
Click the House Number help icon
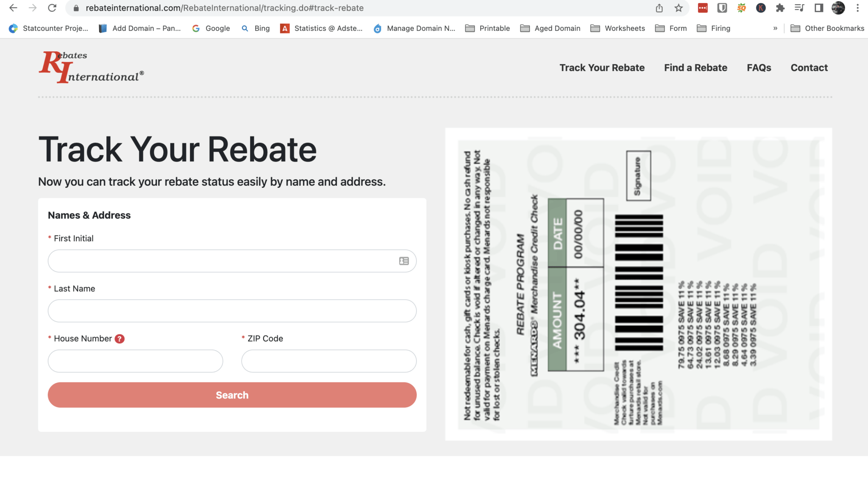(120, 339)
